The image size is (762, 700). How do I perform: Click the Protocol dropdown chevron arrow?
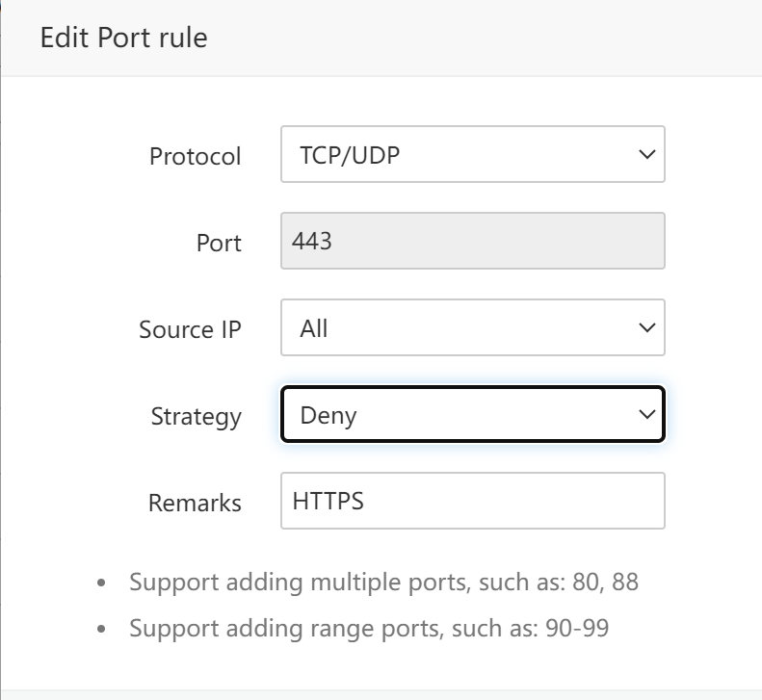click(647, 154)
